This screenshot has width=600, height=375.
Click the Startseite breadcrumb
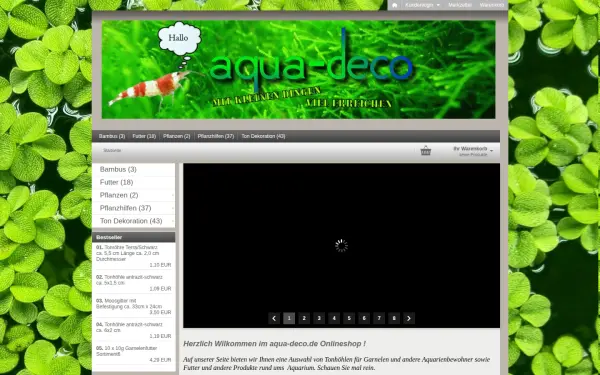112,150
